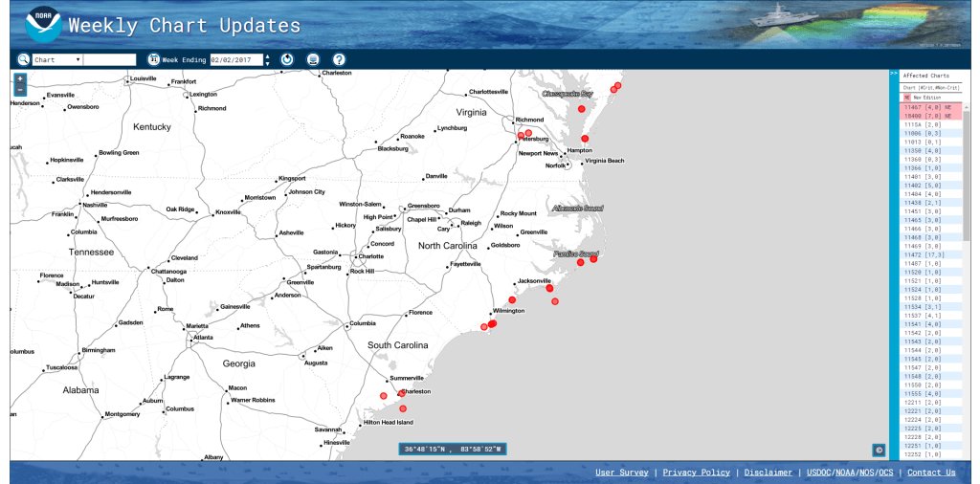Focus the search text input field
Image resolution: width=980 pixels, height=484 pixels.
pyautogui.click(x=109, y=60)
